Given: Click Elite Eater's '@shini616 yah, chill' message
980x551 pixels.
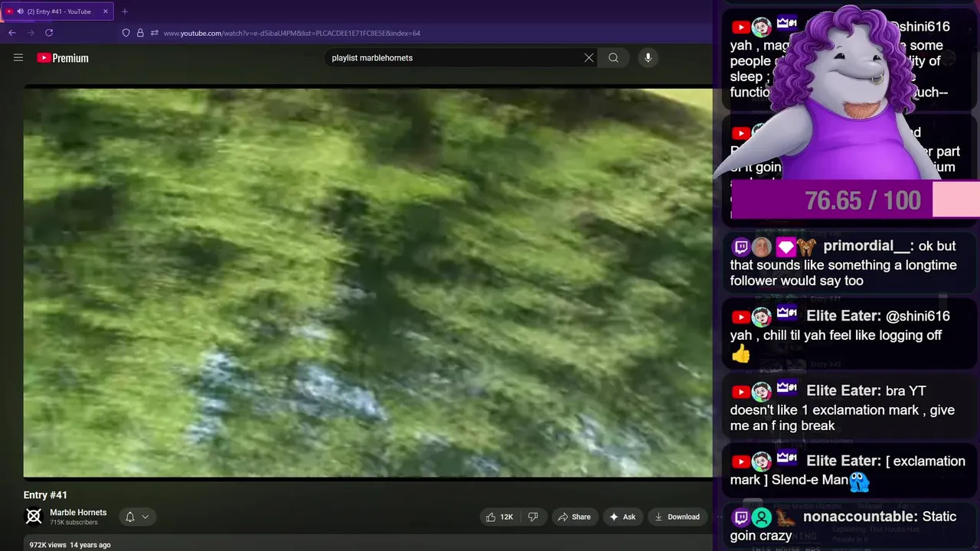Looking at the screenshot, I should pos(850,335).
